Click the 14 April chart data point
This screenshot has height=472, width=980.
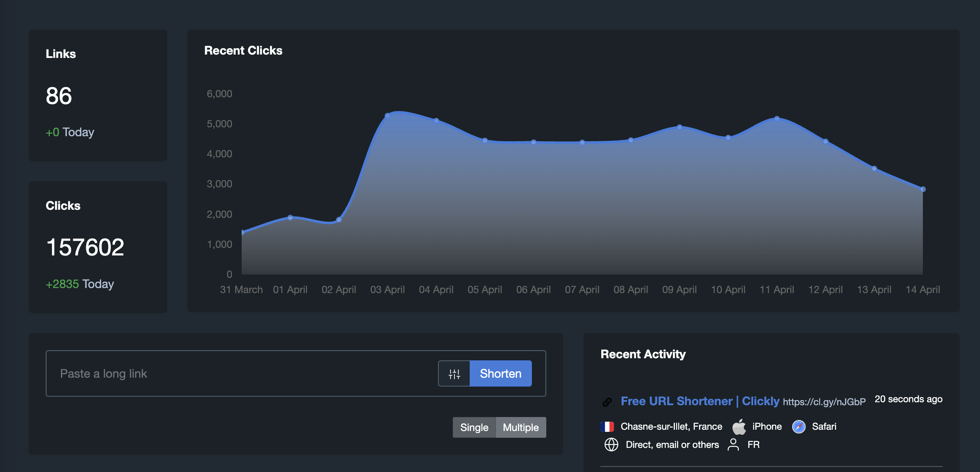tap(923, 189)
